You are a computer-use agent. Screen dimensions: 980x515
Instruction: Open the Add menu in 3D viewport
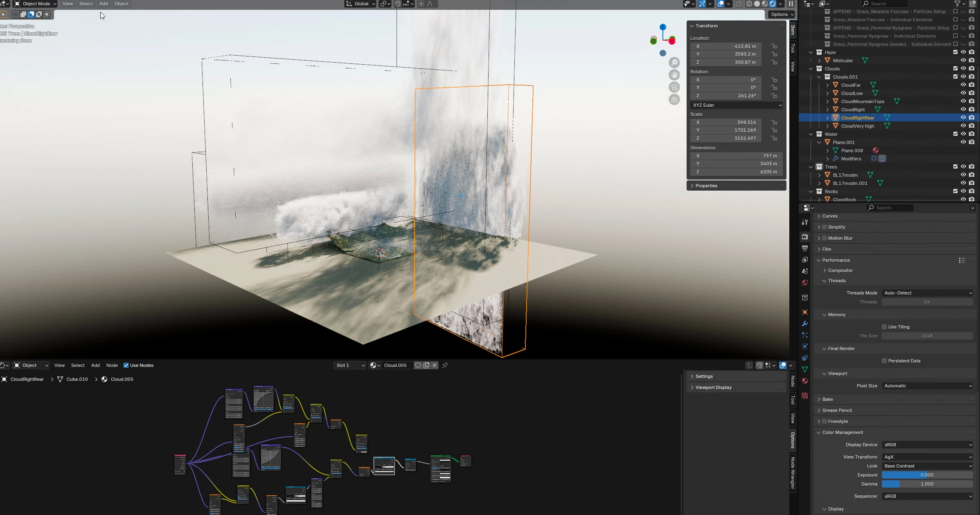pyautogui.click(x=104, y=4)
